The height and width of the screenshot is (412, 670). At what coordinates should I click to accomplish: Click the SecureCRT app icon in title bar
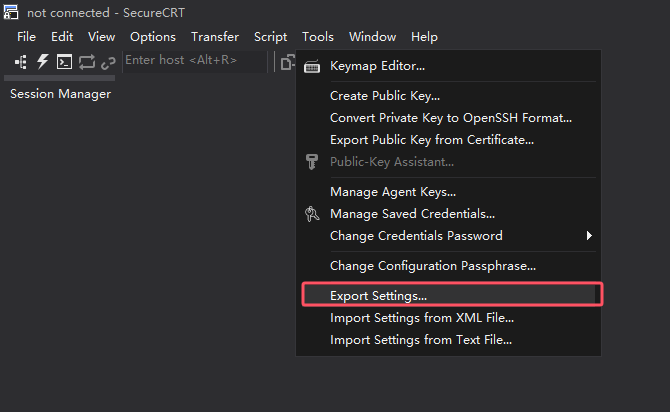[11, 12]
